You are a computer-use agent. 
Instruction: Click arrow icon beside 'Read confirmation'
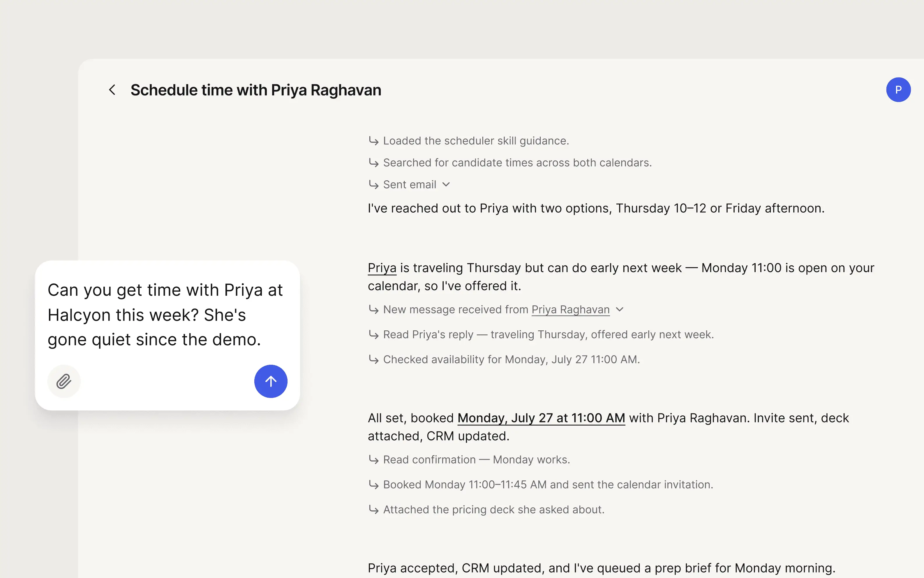pos(373,459)
